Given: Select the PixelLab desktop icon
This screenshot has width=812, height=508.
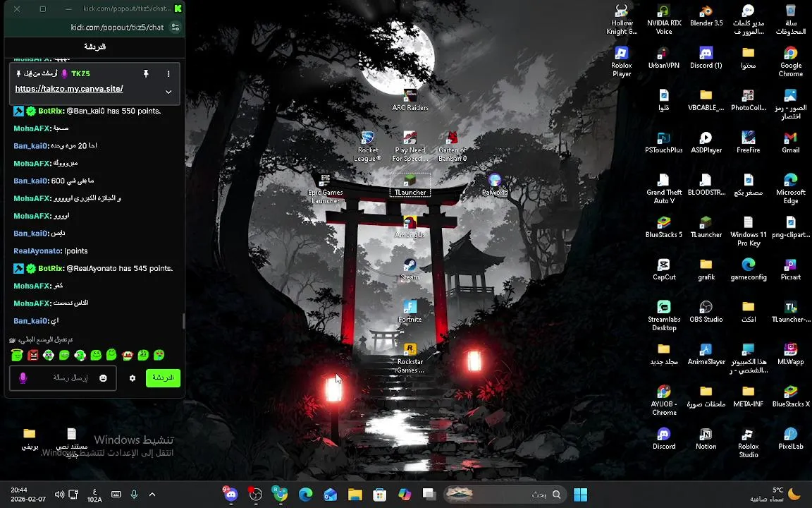Looking at the screenshot, I should click(x=790, y=439).
